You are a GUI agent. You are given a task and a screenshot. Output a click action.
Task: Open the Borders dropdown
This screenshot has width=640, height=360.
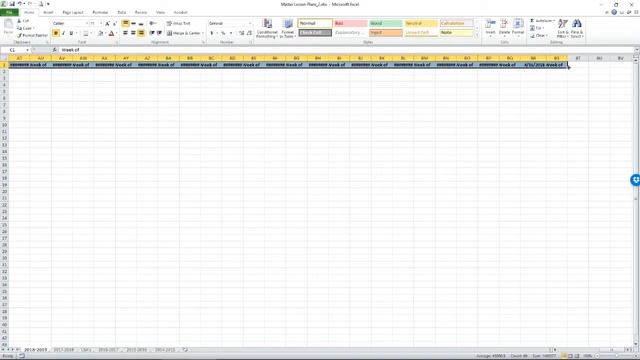pos(91,33)
